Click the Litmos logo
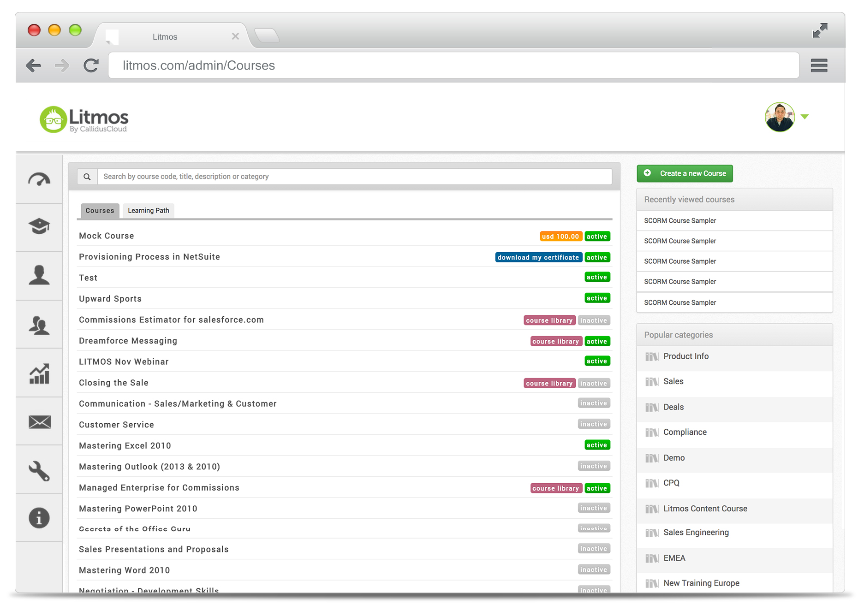The image size is (864, 616). (84, 119)
